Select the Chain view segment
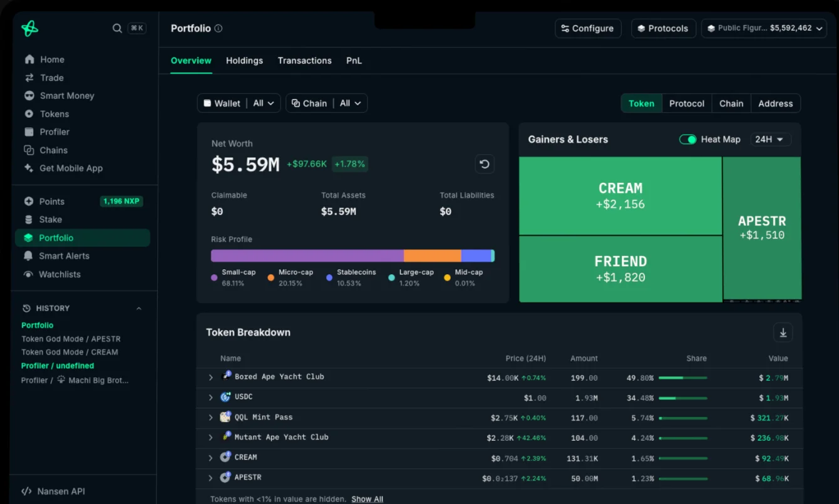Viewport: 839px width, 504px height. pyautogui.click(x=731, y=103)
